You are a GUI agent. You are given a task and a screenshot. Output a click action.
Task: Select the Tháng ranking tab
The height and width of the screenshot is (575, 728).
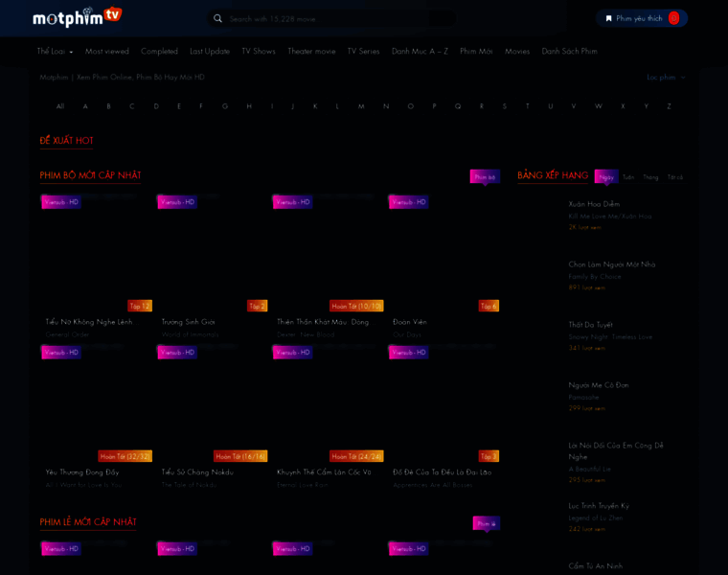650,177
